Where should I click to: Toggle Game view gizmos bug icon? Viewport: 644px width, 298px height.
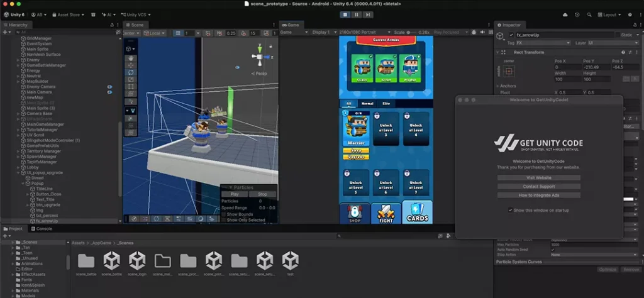[x=474, y=32]
